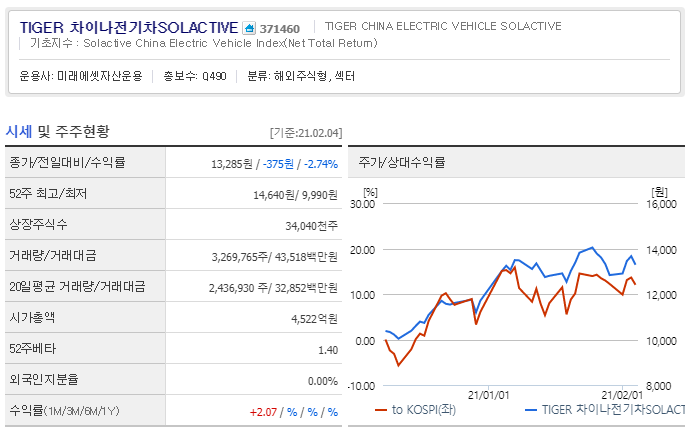Click the 0.00 percent axis label
Image resolution: width=697 pixels, height=434 pixels.
[x=365, y=341]
